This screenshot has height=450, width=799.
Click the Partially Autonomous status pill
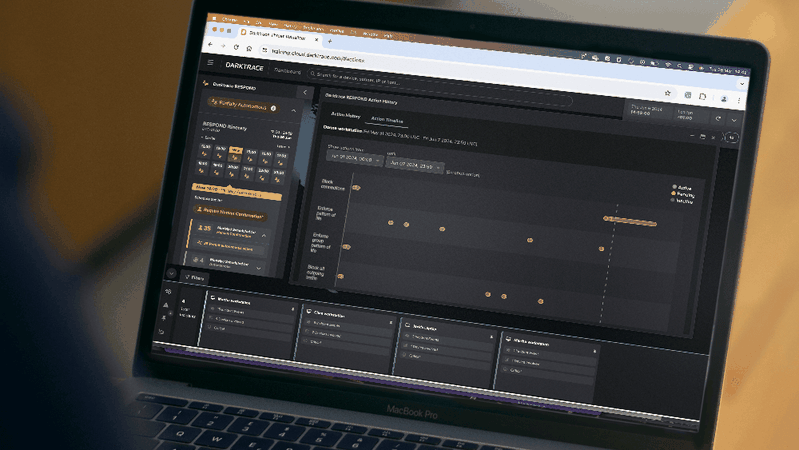(244, 104)
